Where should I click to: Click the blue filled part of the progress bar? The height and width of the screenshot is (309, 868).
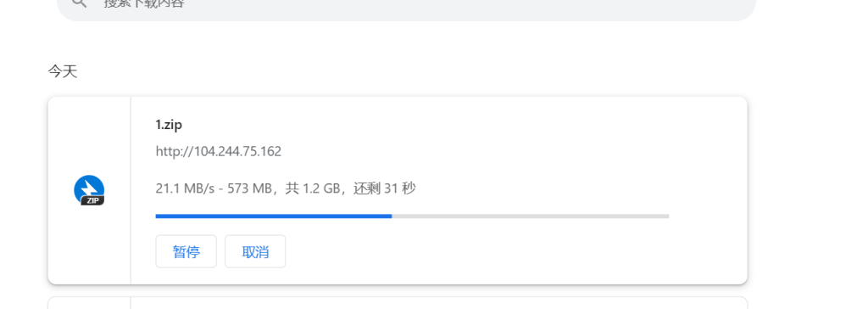tap(274, 216)
